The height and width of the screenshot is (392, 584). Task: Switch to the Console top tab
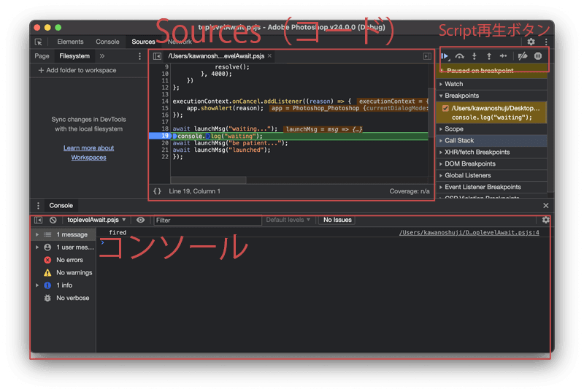pyautogui.click(x=107, y=42)
